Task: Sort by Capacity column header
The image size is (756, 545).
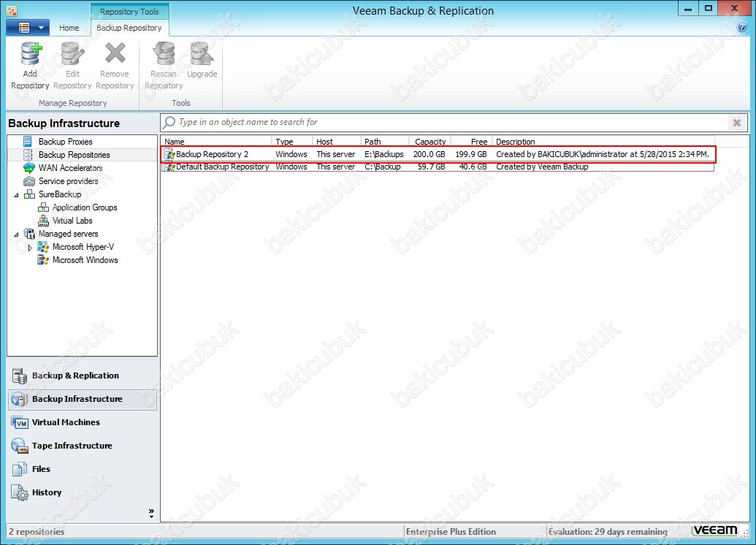Action: (430, 142)
